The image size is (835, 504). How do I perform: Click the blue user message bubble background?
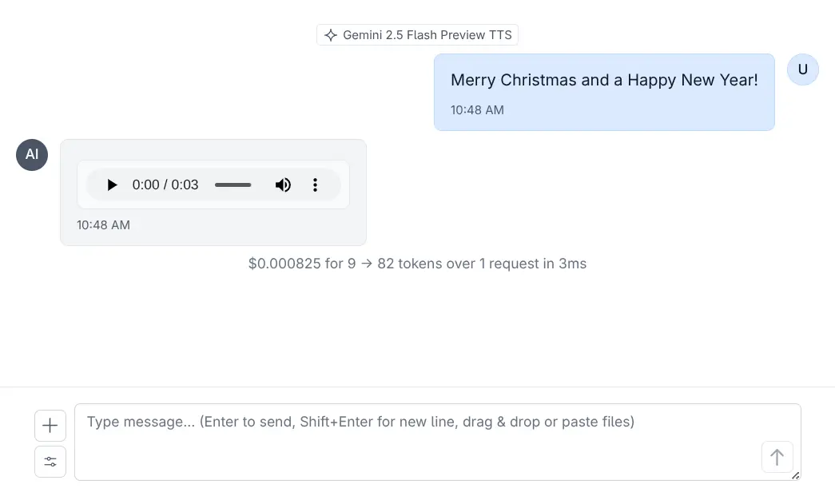pyautogui.click(x=639, y=110)
